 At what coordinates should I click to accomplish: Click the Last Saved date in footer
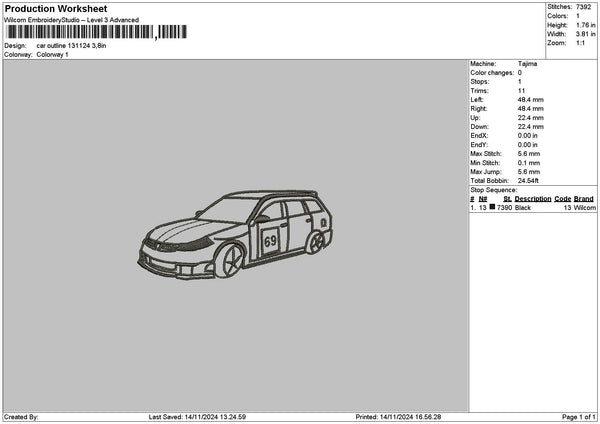[197, 417]
